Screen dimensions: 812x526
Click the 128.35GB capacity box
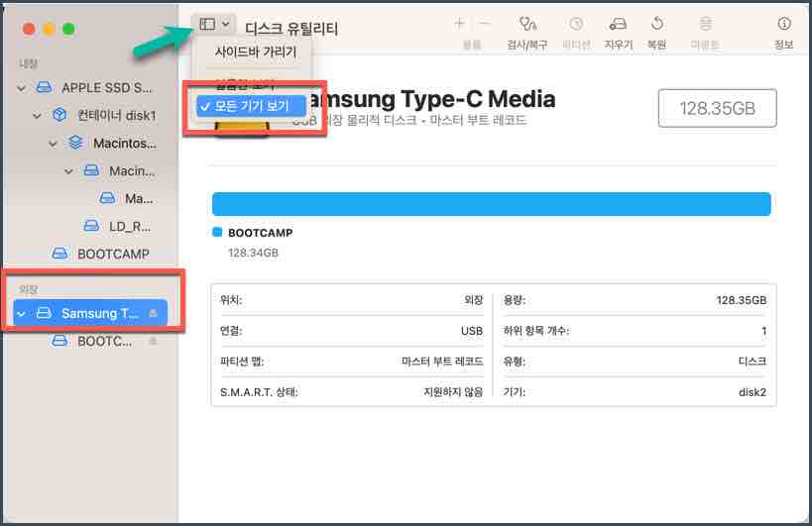(717, 108)
